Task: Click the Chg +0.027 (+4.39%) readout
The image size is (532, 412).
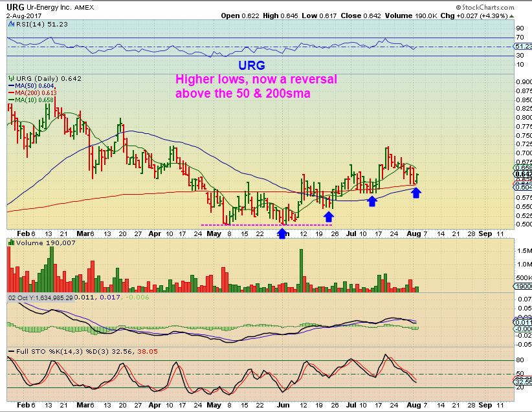Action: pyautogui.click(x=474, y=16)
